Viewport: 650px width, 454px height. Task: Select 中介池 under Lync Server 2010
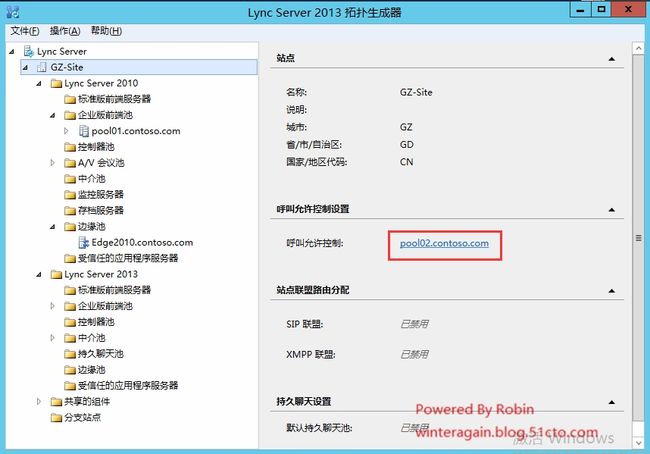pyautogui.click(x=92, y=179)
